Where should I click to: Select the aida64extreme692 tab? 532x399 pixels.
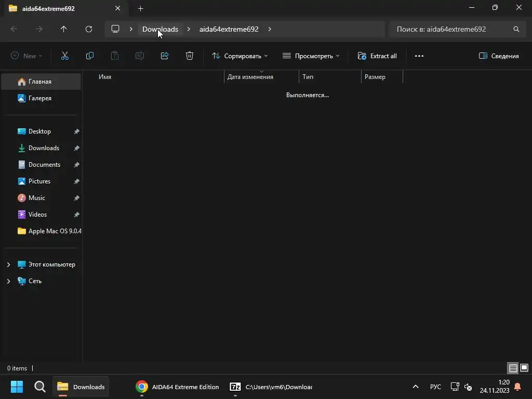(x=64, y=8)
